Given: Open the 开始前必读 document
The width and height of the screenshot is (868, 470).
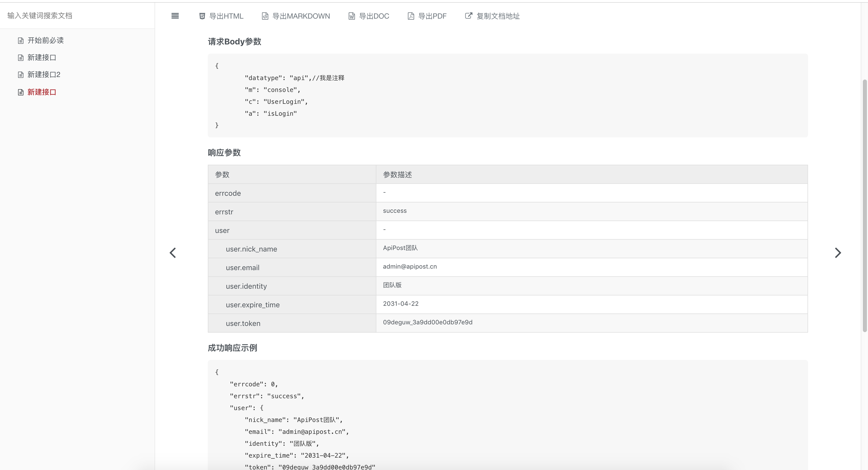Looking at the screenshot, I should [x=45, y=40].
